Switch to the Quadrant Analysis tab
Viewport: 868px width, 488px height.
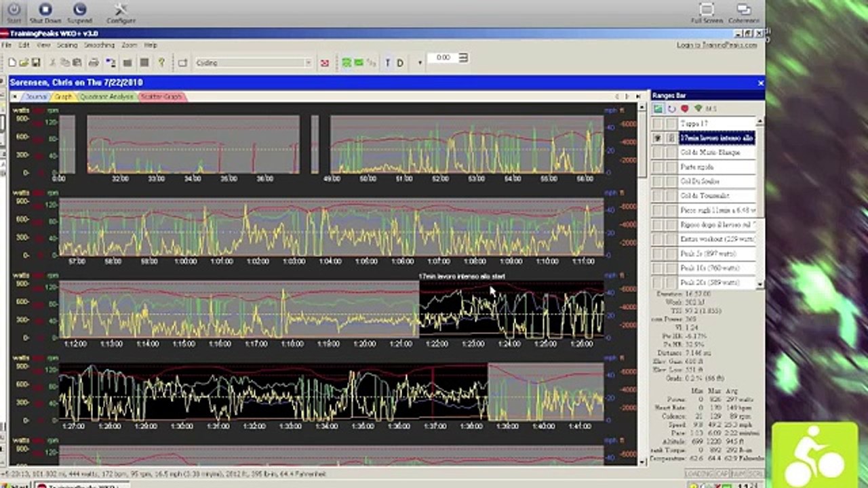point(107,97)
